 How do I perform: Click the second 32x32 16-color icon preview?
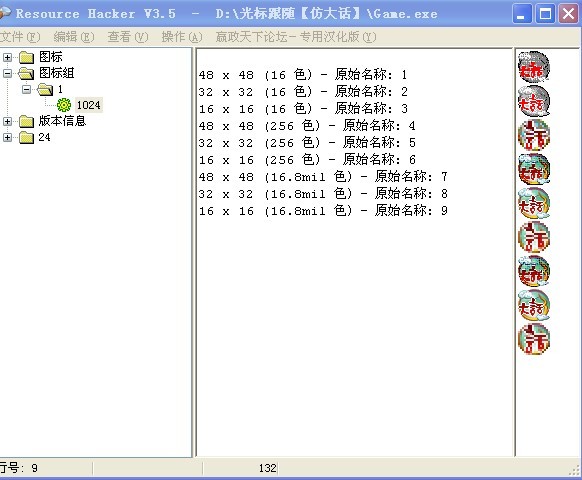[534, 101]
